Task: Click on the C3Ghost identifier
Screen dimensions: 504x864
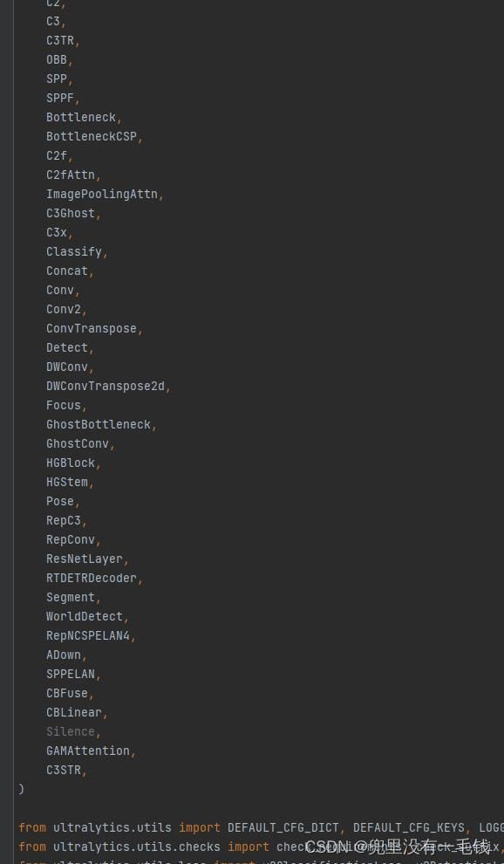Action: [71, 213]
